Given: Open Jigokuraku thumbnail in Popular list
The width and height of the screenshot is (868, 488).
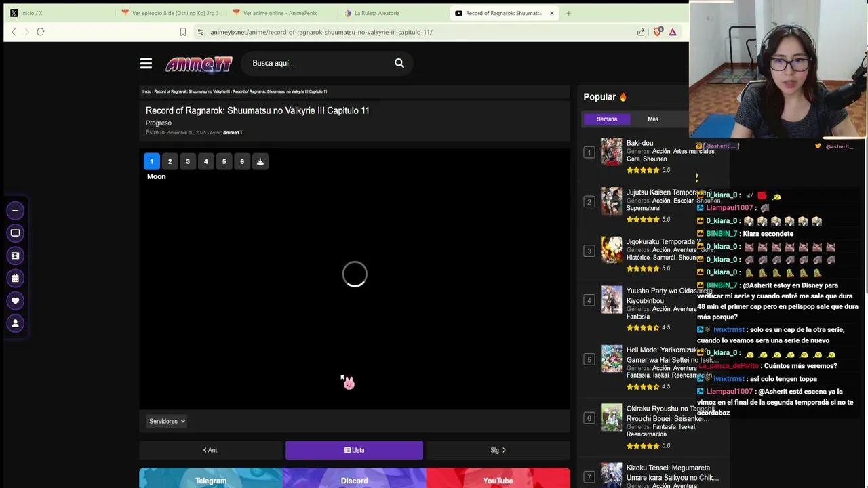Looking at the screenshot, I should (612, 250).
